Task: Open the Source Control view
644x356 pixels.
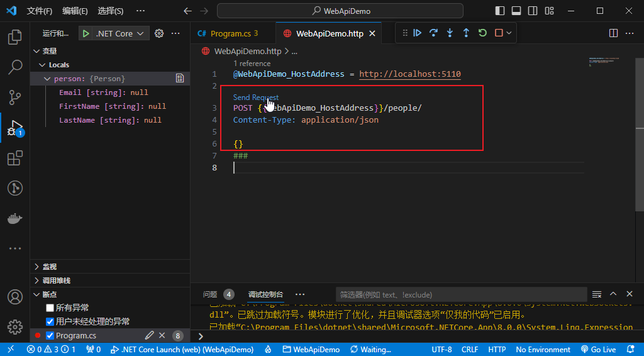Action: [14, 97]
